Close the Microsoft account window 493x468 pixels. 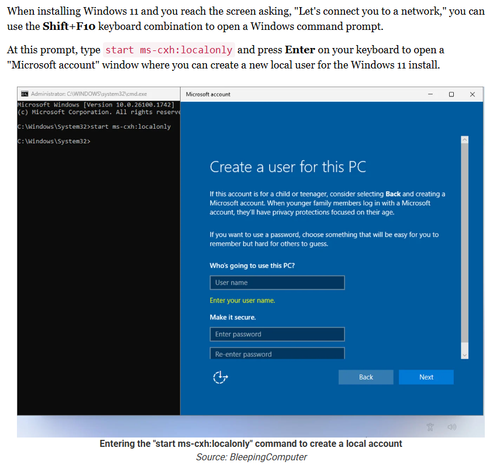point(472,94)
